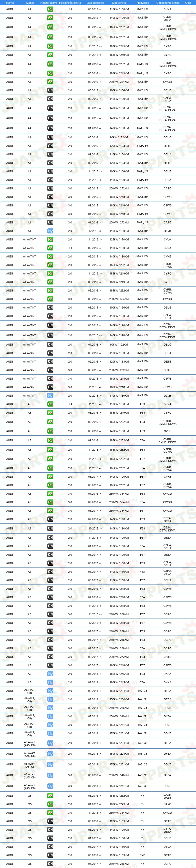Select the 07.2017 -> production date cell

coord(95,863)
